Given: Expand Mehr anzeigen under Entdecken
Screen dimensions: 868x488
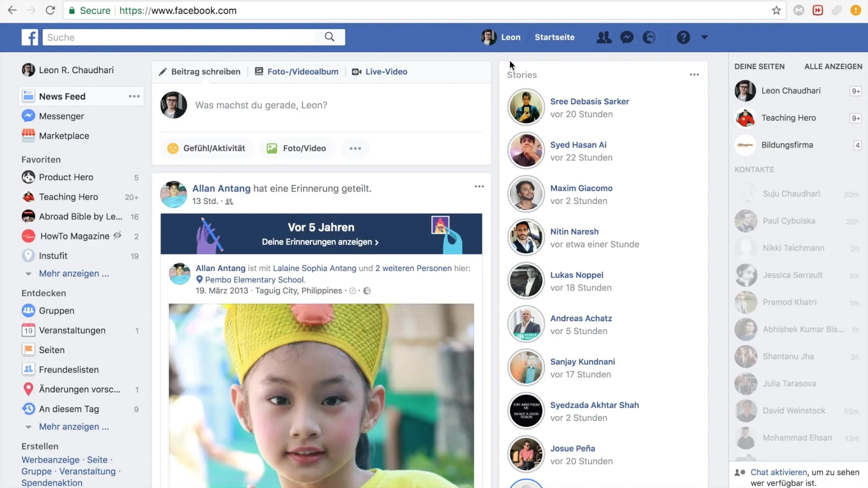Looking at the screenshot, I should click(74, 427).
